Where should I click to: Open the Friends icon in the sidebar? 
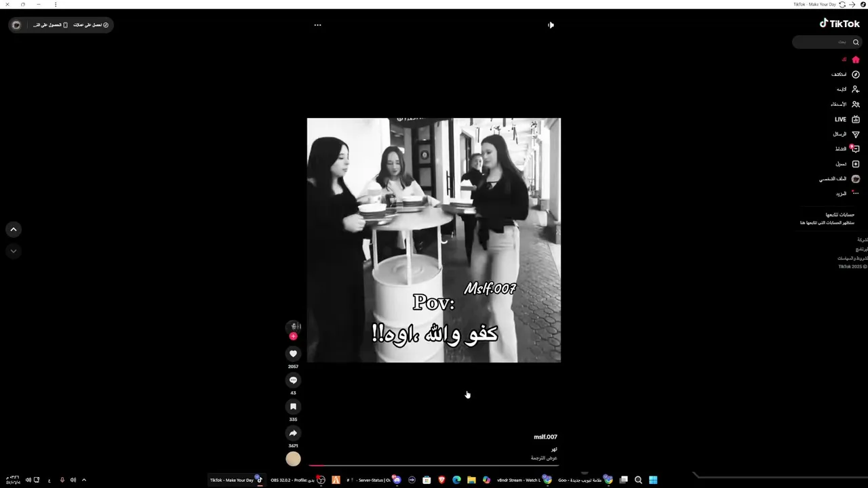(x=856, y=104)
